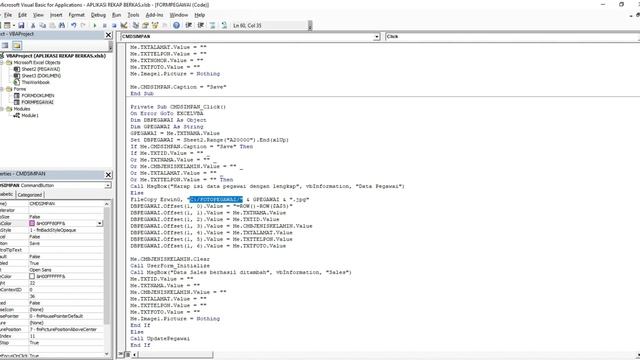Open the Edit menu
640x360 pixels.
[22, 15]
